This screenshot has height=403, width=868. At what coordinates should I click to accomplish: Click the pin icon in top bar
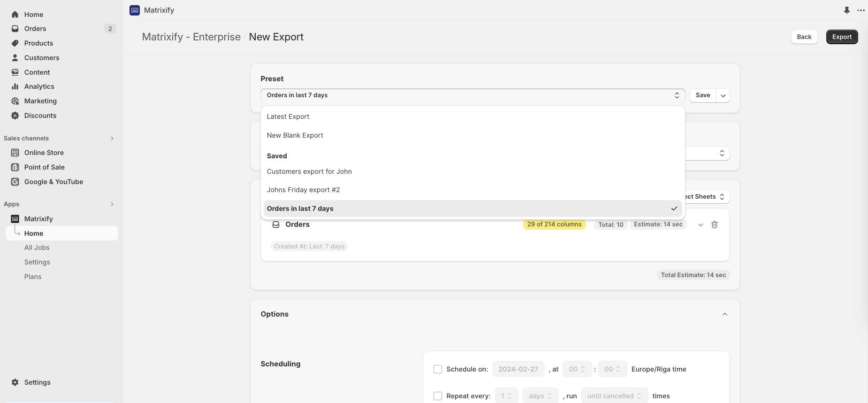tap(846, 10)
